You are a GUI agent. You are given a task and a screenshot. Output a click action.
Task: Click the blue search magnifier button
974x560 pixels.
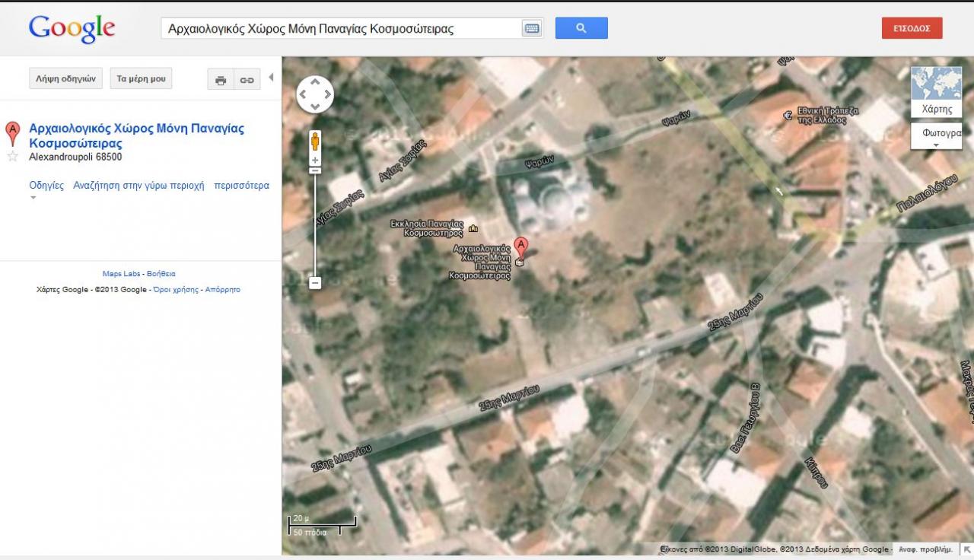[x=581, y=28]
